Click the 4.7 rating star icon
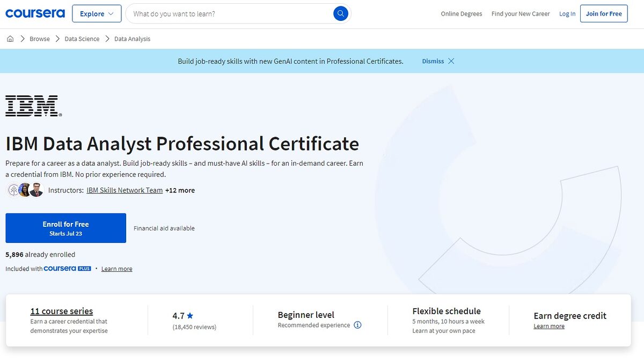This screenshot has height=364, width=644. (190, 316)
